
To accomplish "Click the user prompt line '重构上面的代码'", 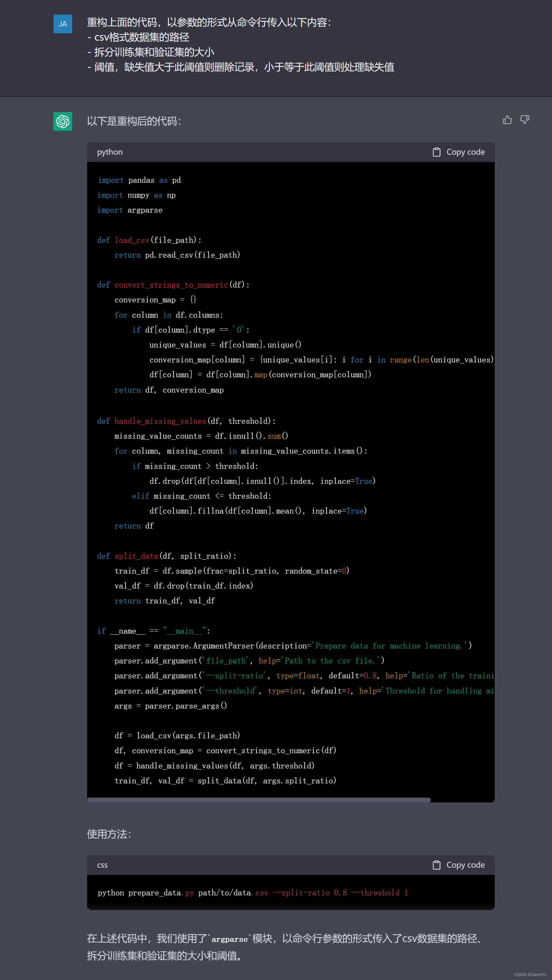I will 209,23.
